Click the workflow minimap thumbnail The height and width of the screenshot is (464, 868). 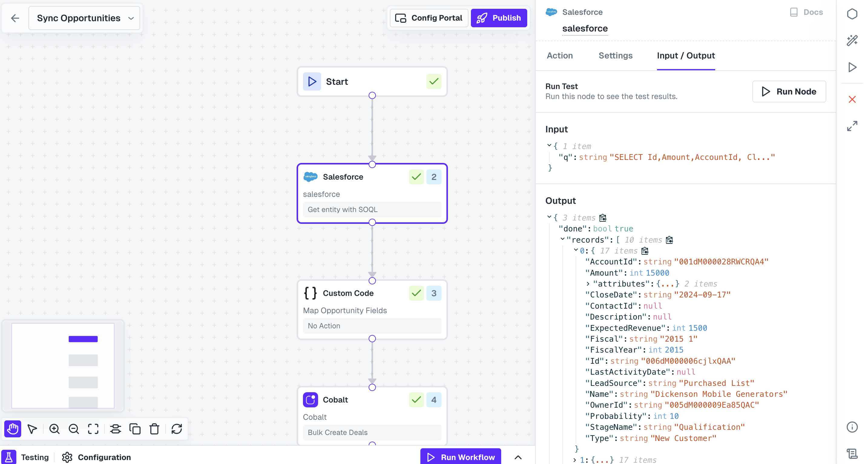63,366
